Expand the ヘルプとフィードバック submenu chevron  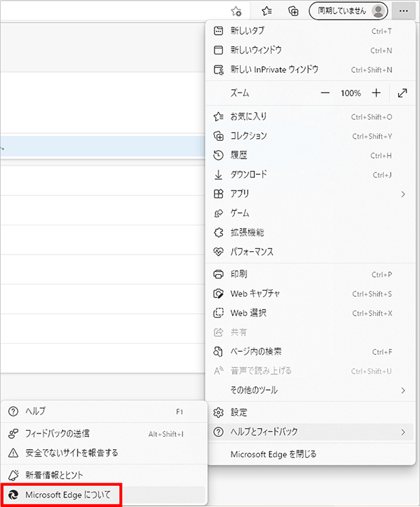[x=403, y=432]
